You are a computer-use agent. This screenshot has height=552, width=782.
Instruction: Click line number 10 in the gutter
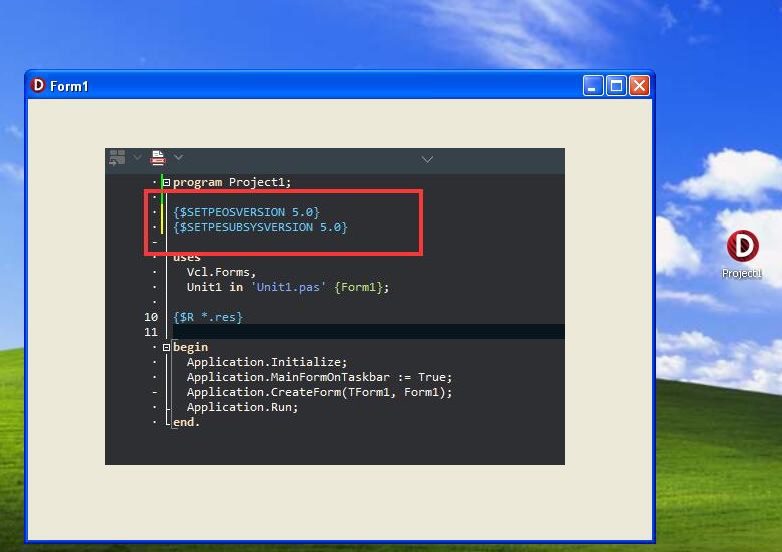[x=151, y=317]
